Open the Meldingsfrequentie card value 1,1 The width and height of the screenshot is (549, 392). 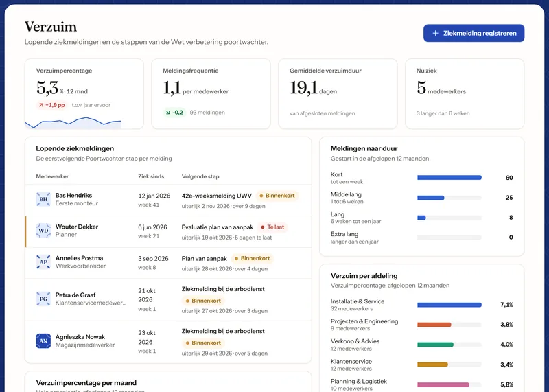pos(172,88)
